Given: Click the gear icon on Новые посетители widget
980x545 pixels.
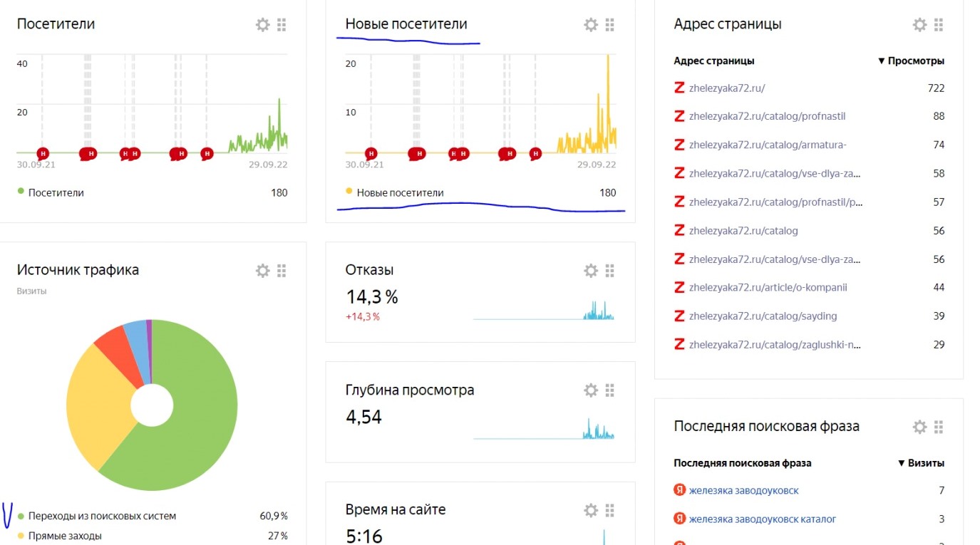Looking at the screenshot, I should [x=591, y=25].
